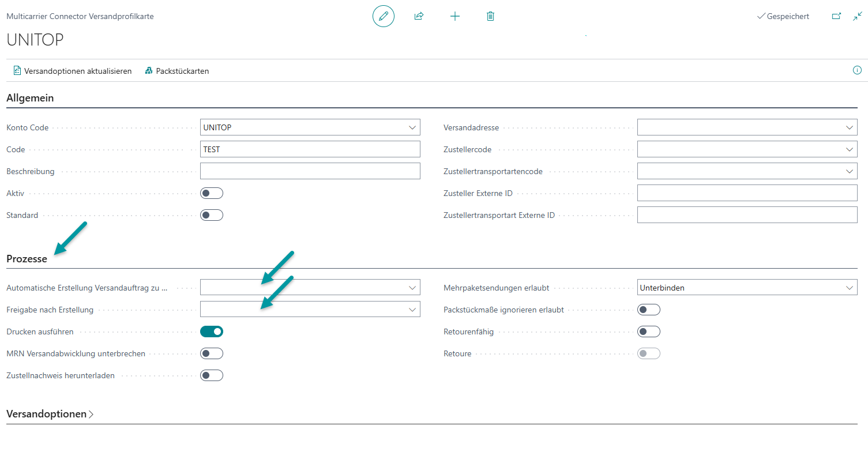
Task: Enable the Retourenfähig switch
Action: click(x=649, y=332)
